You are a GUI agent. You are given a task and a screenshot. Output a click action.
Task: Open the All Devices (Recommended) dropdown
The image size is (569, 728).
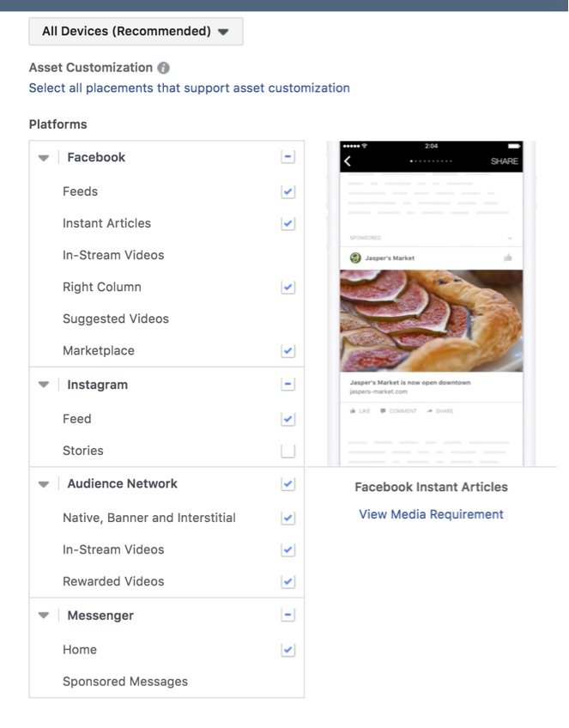[136, 32]
